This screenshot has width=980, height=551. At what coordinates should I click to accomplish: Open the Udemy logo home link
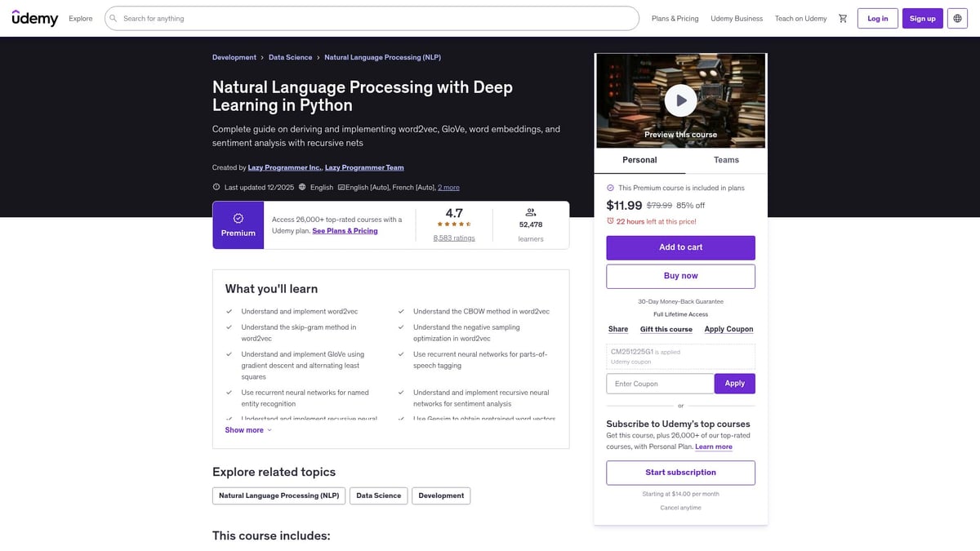pyautogui.click(x=35, y=18)
